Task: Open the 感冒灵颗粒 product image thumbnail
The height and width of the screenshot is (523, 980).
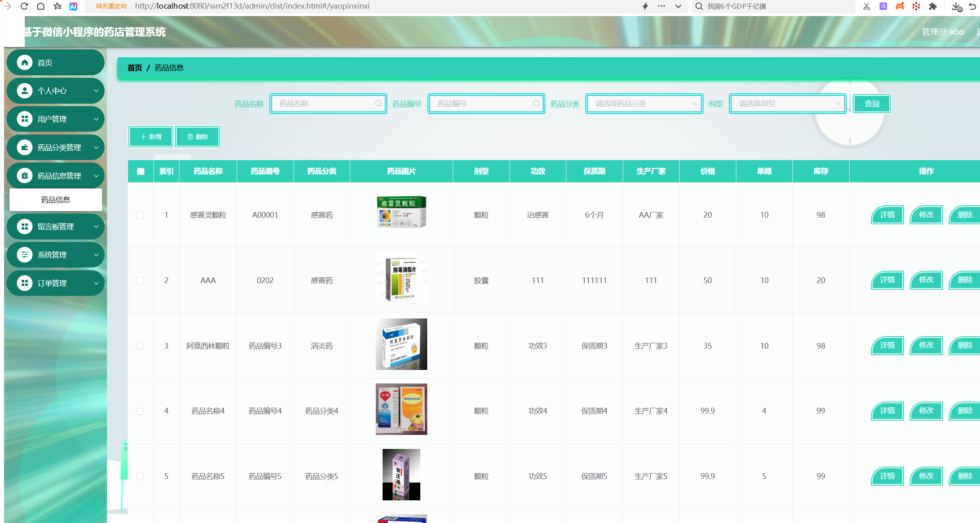Action: coord(401,212)
